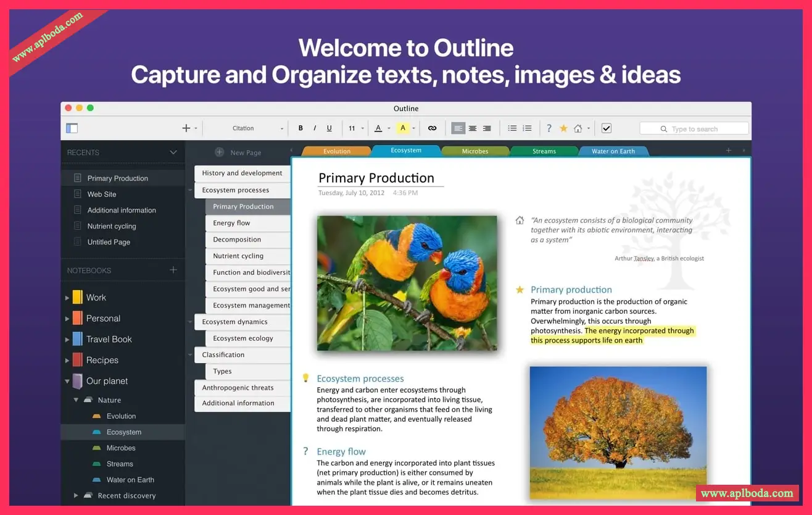
Task: Open the Ecosystem ecology page
Action: click(248, 338)
